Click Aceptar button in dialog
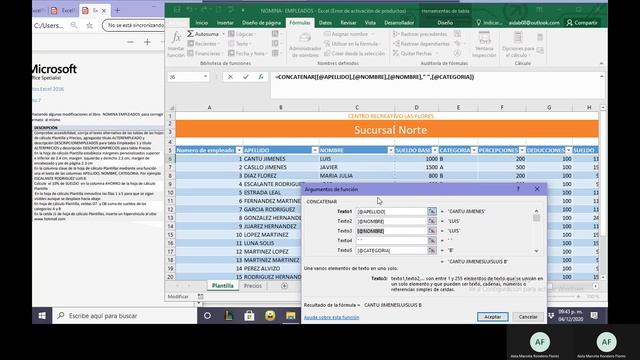Image resolution: width=640 pixels, height=360 pixels. coord(492,317)
